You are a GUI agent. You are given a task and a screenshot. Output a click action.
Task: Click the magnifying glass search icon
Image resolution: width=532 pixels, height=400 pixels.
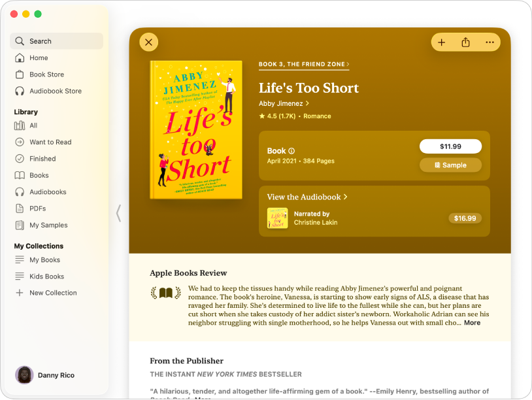20,41
